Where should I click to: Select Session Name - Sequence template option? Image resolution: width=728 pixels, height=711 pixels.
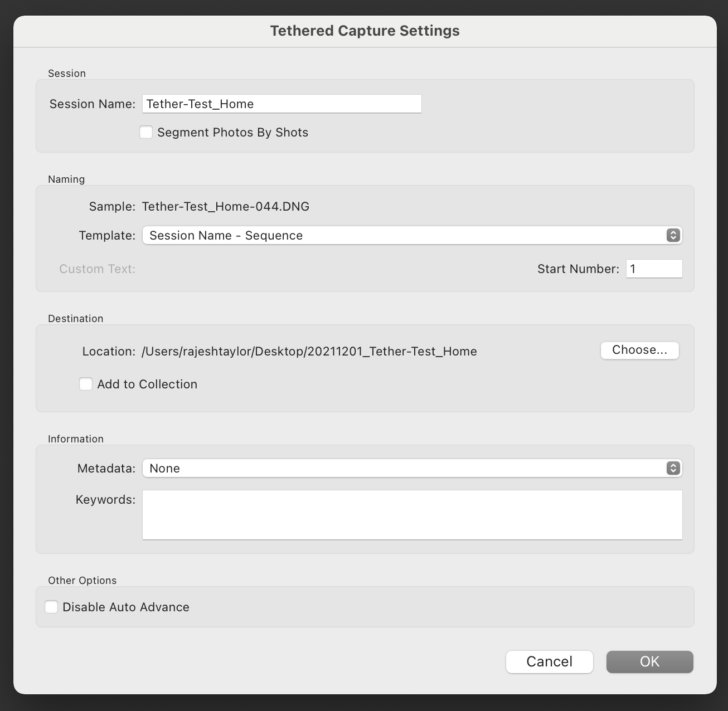[x=225, y=235]
